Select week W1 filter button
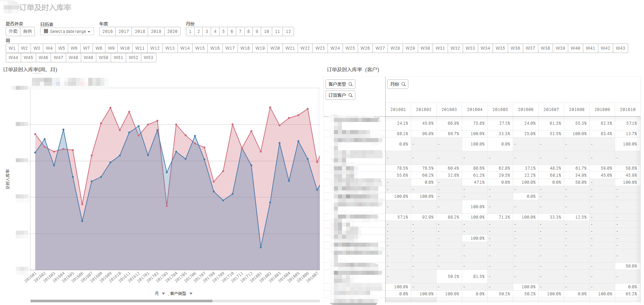This screenshot has width=644, height=305. coord(12,48)
